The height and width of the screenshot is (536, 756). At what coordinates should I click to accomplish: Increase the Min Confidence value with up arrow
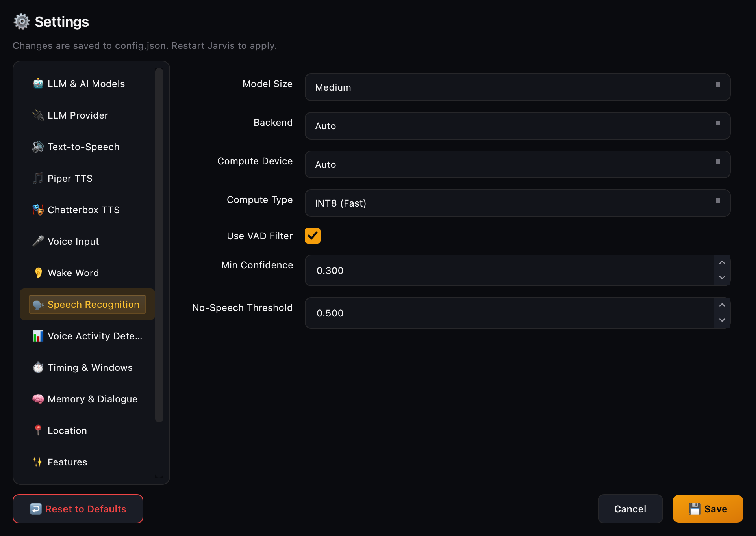pos(722,263)
